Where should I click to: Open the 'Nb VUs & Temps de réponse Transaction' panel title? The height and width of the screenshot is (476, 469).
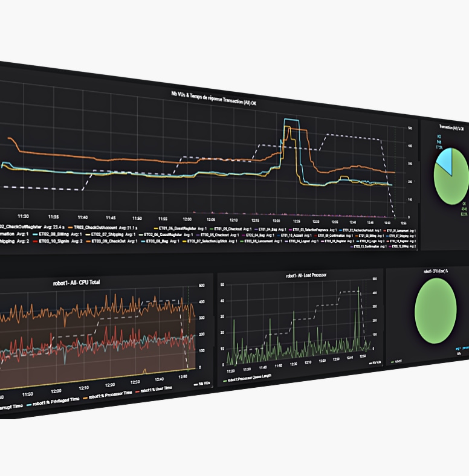[213, 98]
